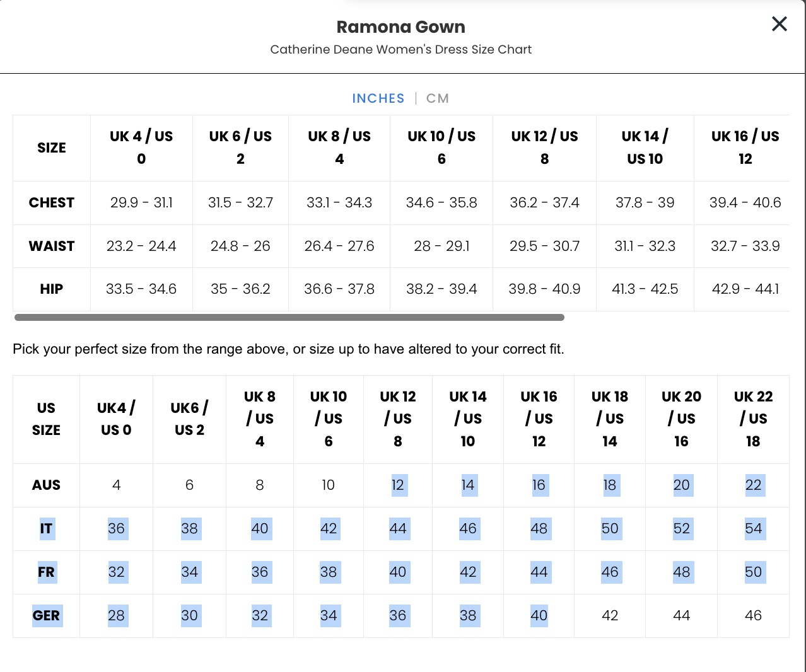Viewport: 806px width, 672px height.
Task: Click the WAIST row label
Action: click(x=52, y=246)
